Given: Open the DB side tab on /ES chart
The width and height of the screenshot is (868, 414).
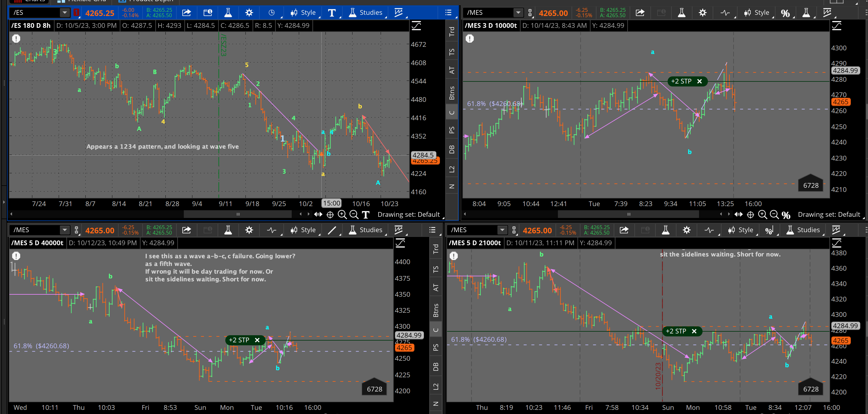Looking at the screenshot, I should (452, 149).
